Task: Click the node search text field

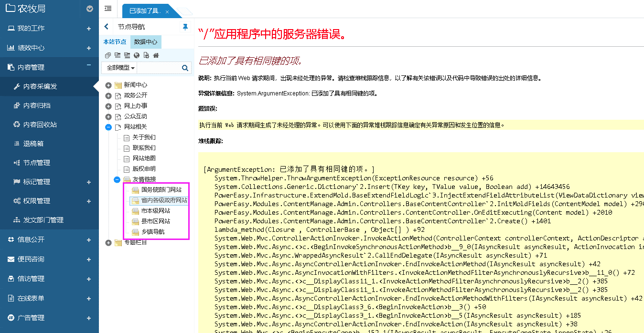Action: [x=158, y=68]
